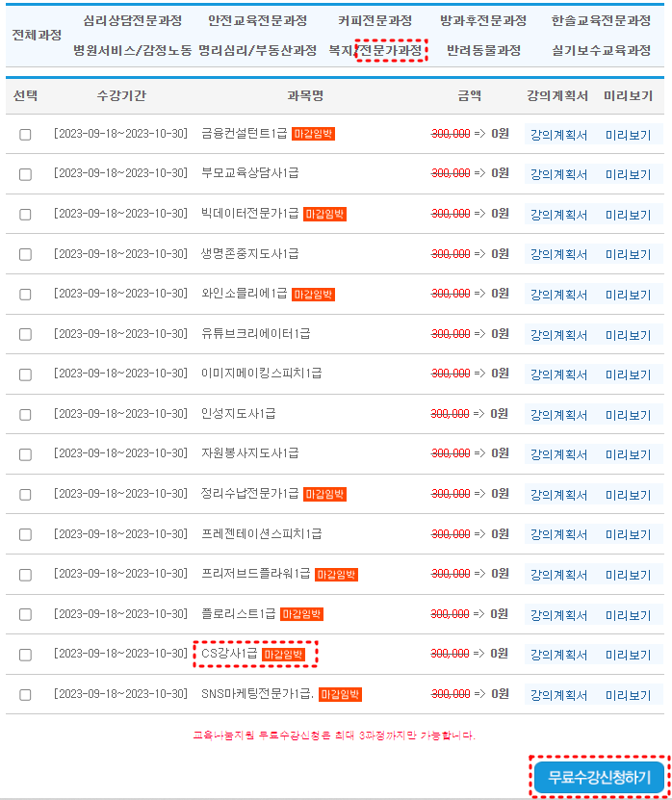Open 강의계획서 for 정리수납전문가1급
The width and height of the screenshot is (672, 800).
coord(558,495)
